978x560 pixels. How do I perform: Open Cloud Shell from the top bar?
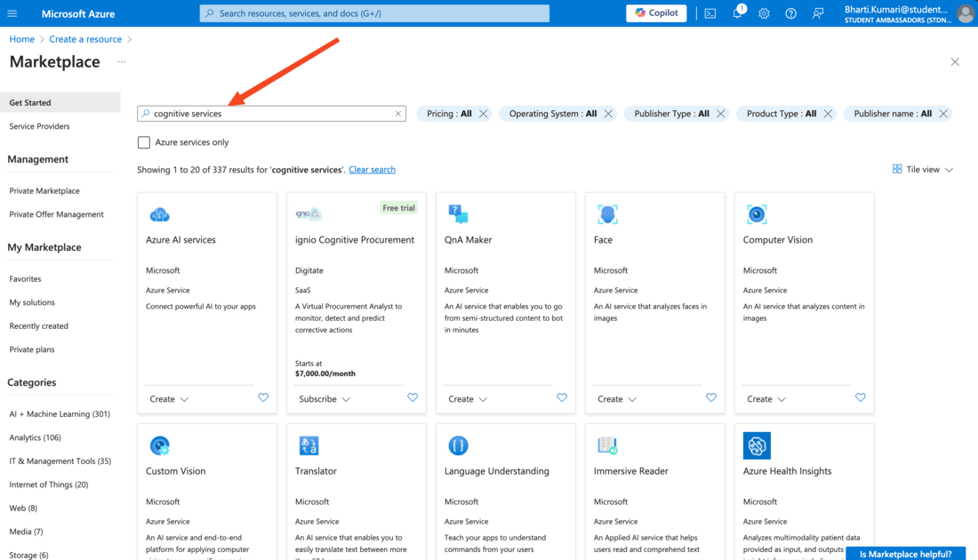point(710,13)
